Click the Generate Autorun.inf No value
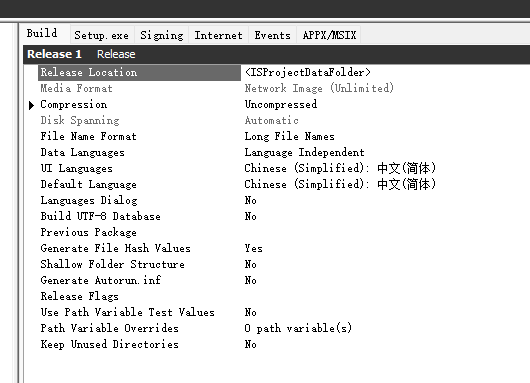 250,280
